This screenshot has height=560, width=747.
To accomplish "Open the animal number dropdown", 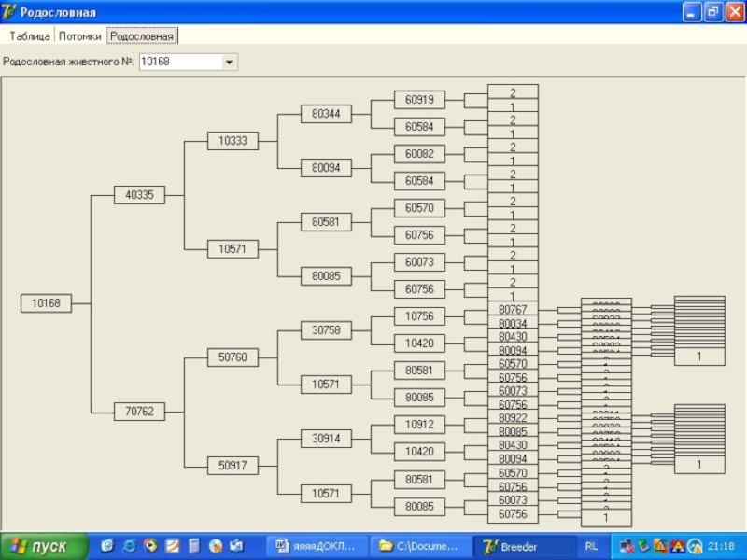I will pos(229,63).
